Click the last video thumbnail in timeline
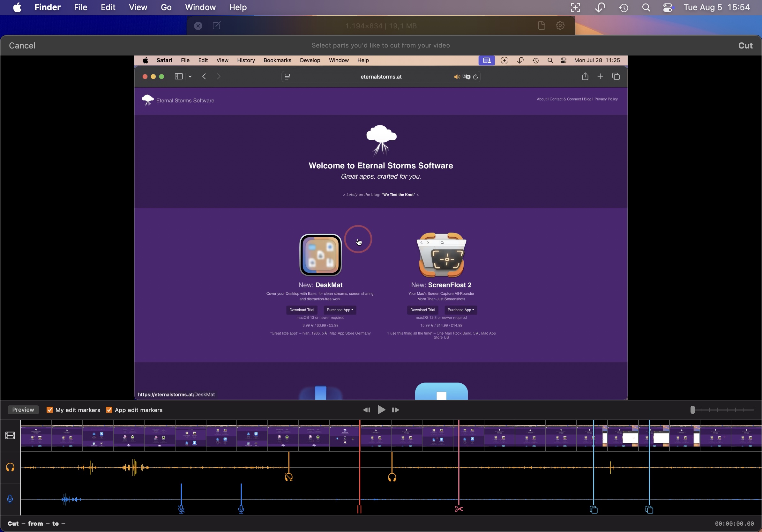This screenshot has height=532, width=762. (746, 435)
